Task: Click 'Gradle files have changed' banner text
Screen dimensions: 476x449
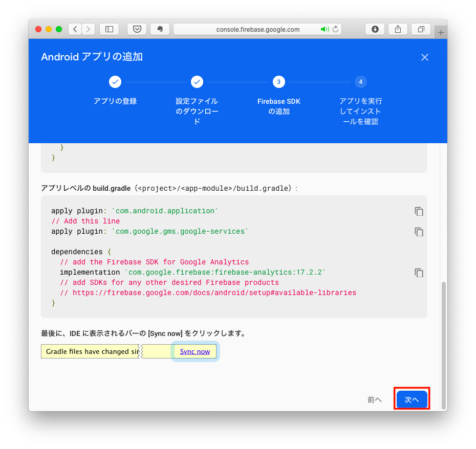Action: 92,352
